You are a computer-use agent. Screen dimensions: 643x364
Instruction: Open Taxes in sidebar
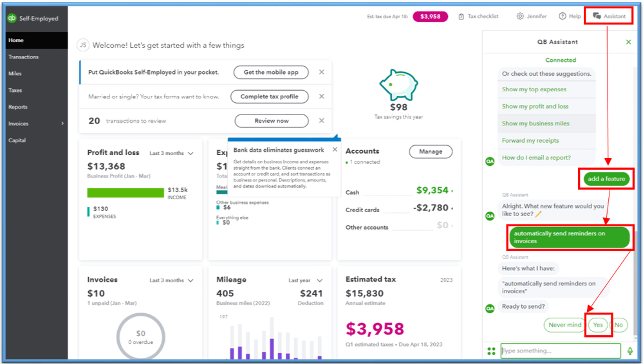pyautogui.click(x=37, y=90)
